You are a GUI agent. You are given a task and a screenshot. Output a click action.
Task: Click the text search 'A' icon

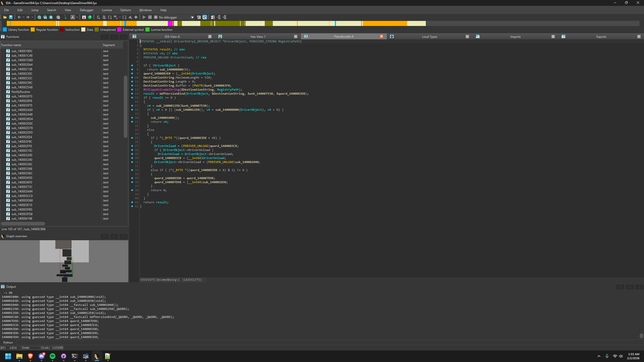pos(72,17)
